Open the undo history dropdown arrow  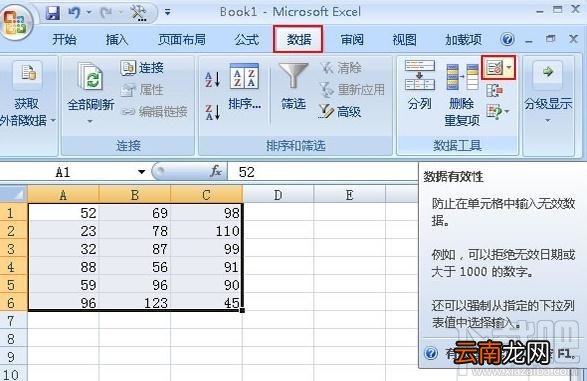point(89,13)
